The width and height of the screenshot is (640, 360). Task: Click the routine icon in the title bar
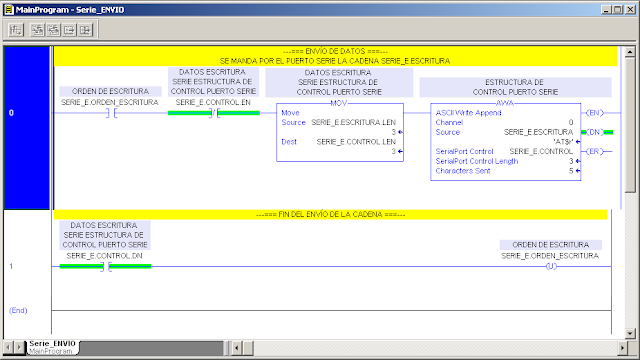pos(9,10)
